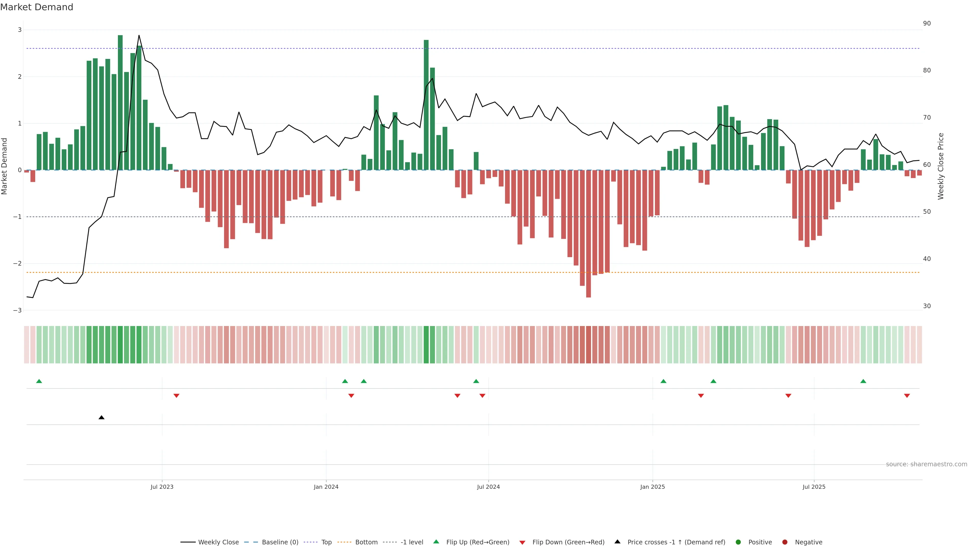Click the last red flip-down marker at far right
Screen dimensions: 980x551
tap(907, 396)
